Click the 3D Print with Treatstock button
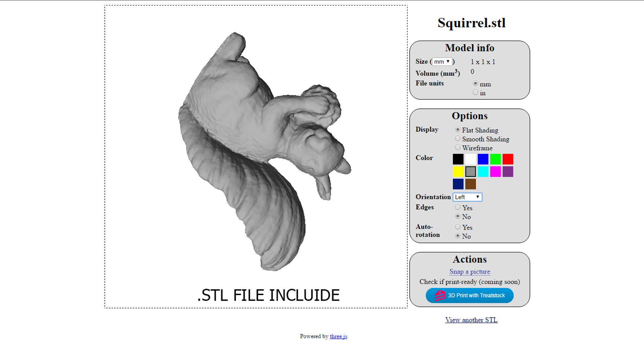This screenshot has width=644, height=342. pos(470,295)
